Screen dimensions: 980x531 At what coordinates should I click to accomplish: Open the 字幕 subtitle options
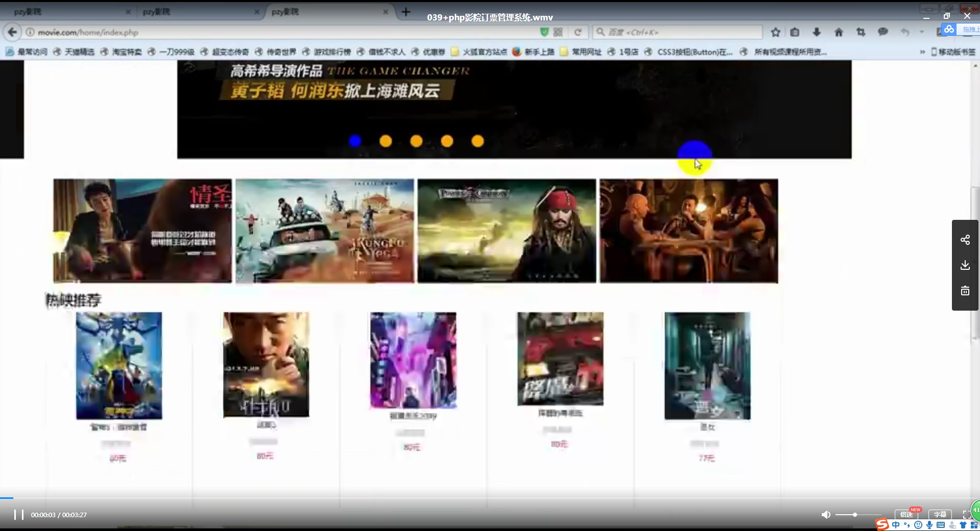940,514
